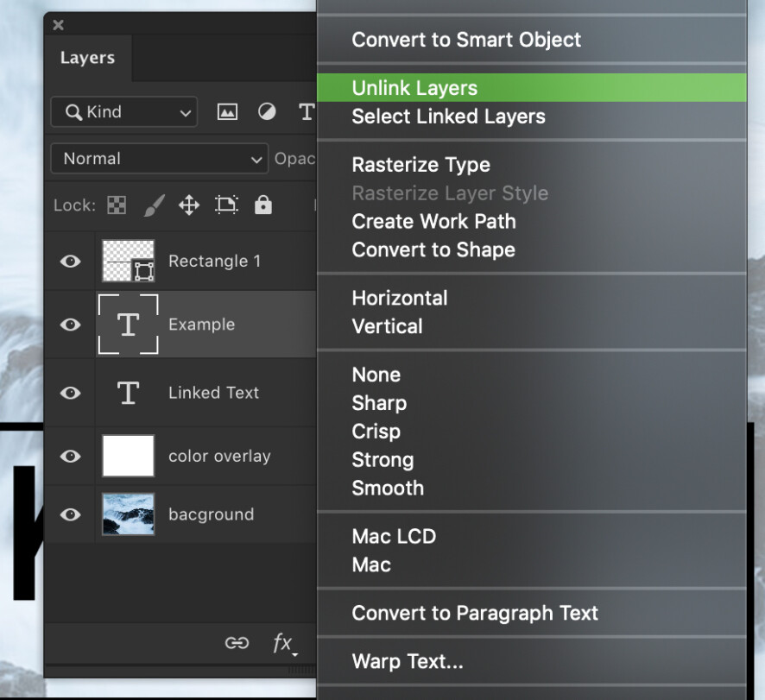
Task: Select Convert to Smart Object
Action: pyautogui.click(x=466, y=40)
